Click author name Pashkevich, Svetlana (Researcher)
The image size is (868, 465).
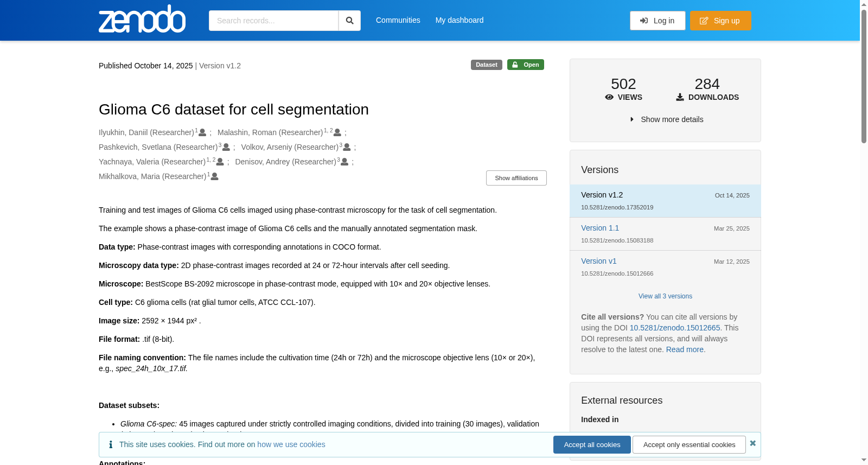click(x=158, y=147)
